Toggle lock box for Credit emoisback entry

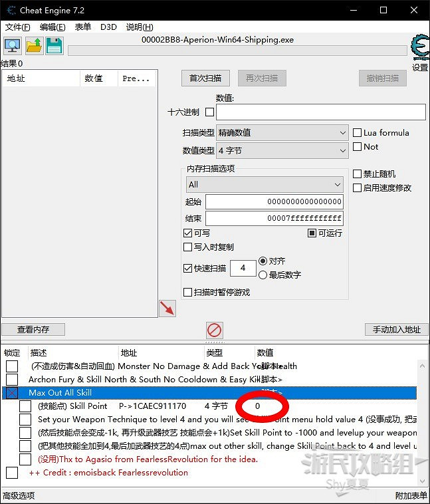(x=12, y=473)
